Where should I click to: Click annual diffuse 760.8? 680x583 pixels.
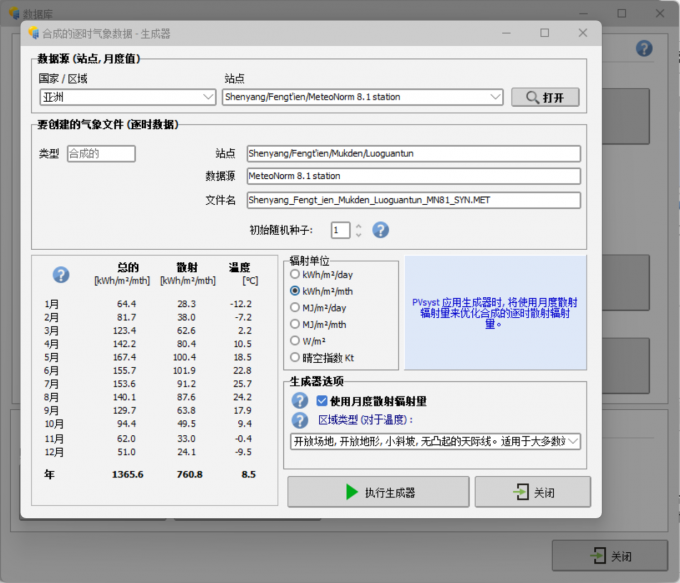coord(190,475)
